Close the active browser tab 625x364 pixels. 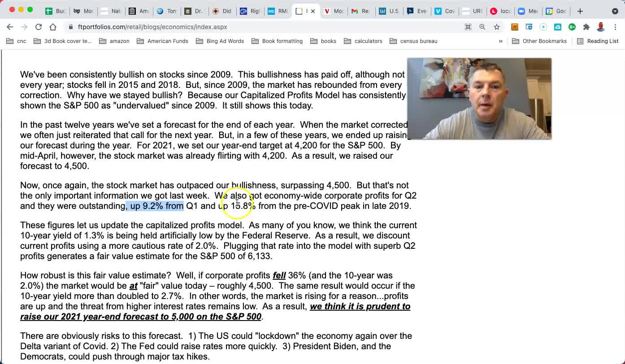(313, 11)
